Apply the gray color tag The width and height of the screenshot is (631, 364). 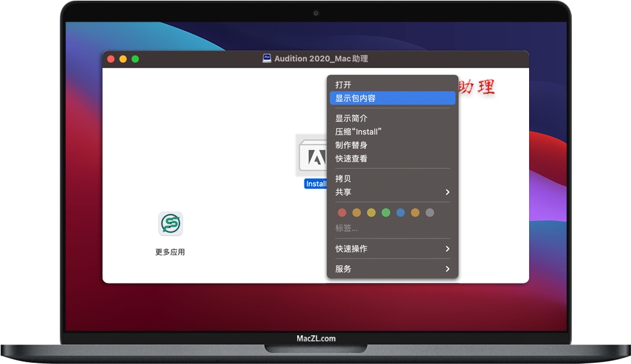(x=430, y=212)
